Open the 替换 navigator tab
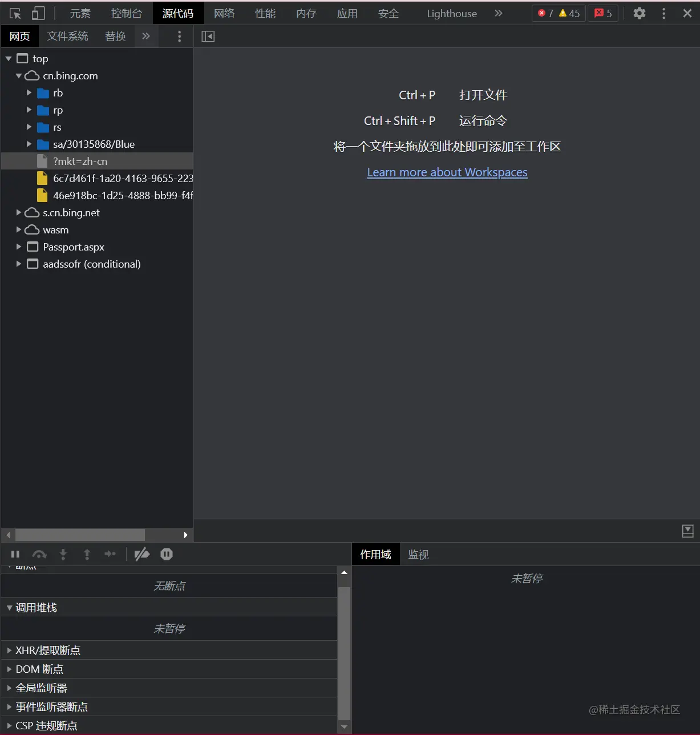This screenshot has width=700, height=735. [x=115, y=36]
